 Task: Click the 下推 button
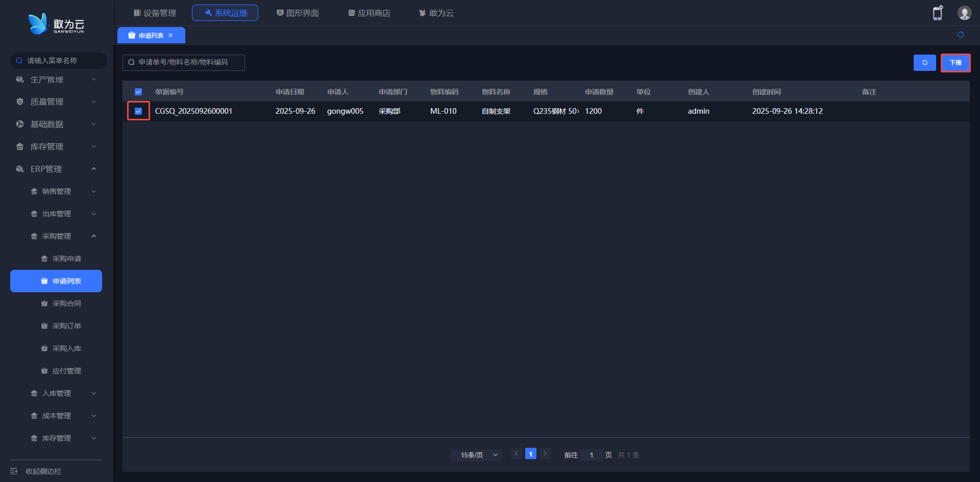click(955, 63)
